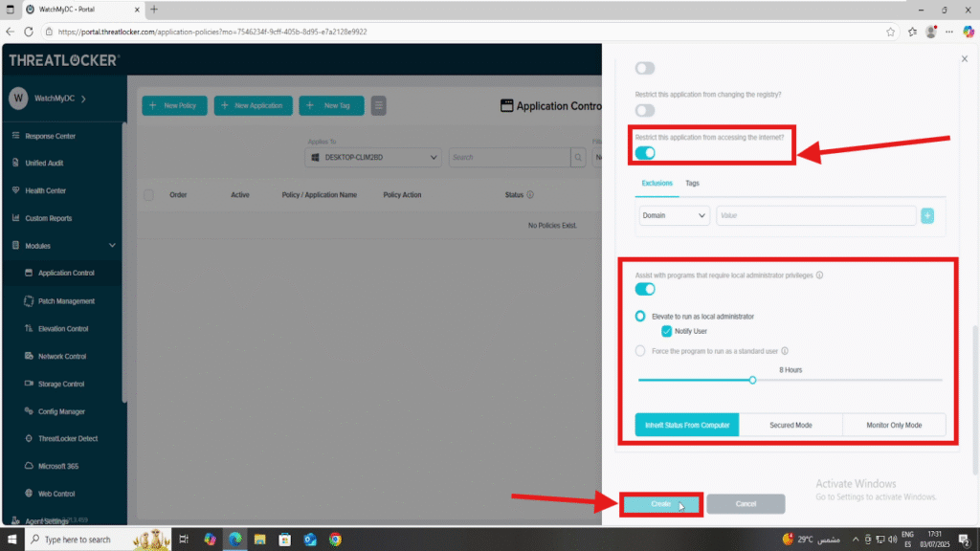This screenshot has height=551, width=980.
Task: Open Config Manager module icon
Action: (x=29, y=410)
